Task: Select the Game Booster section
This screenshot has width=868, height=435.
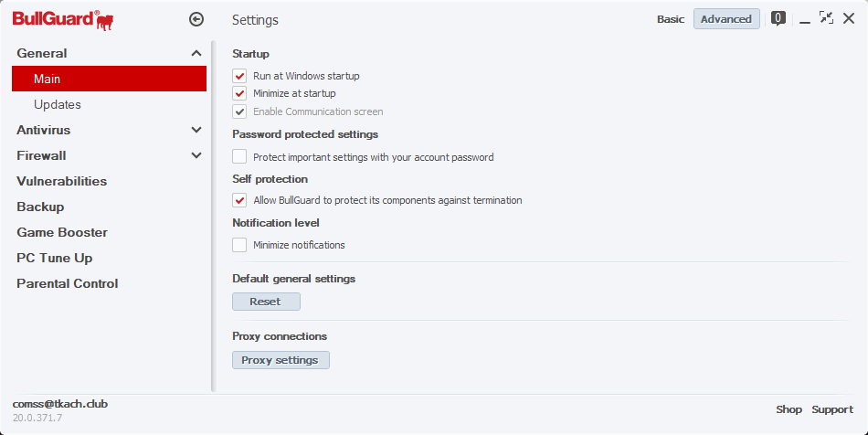Action: click(x=62, y=232)
